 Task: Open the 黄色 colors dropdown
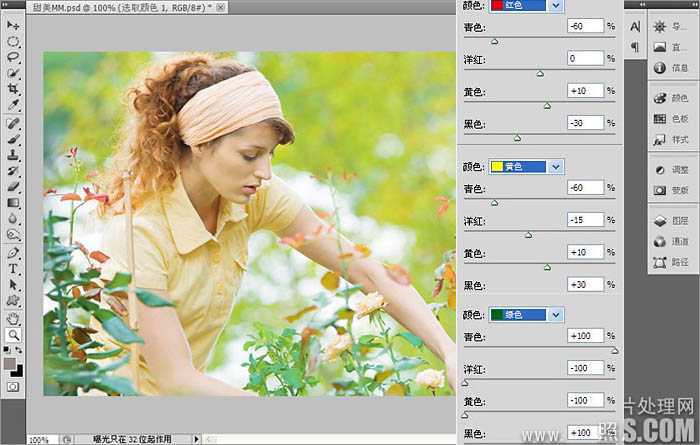526,167
